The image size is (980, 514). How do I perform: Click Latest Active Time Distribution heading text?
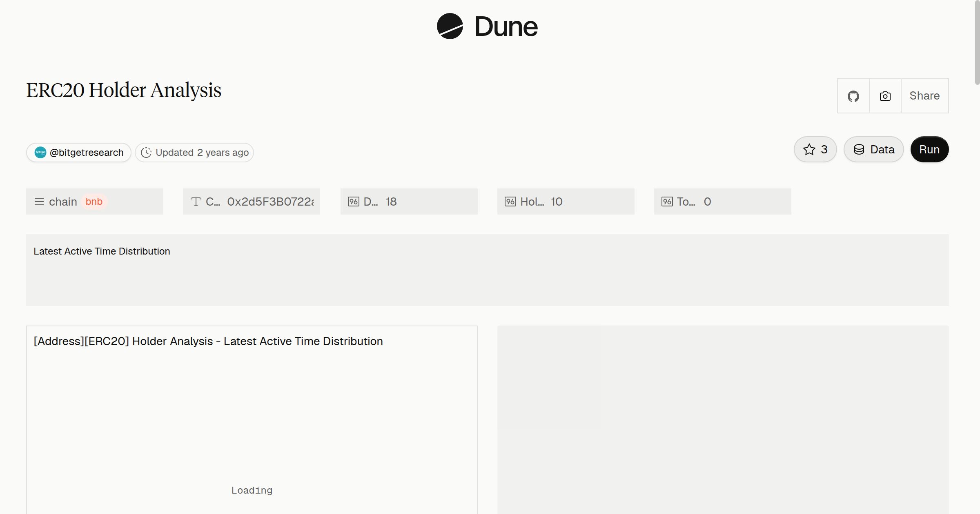click(x=102, y=251)
